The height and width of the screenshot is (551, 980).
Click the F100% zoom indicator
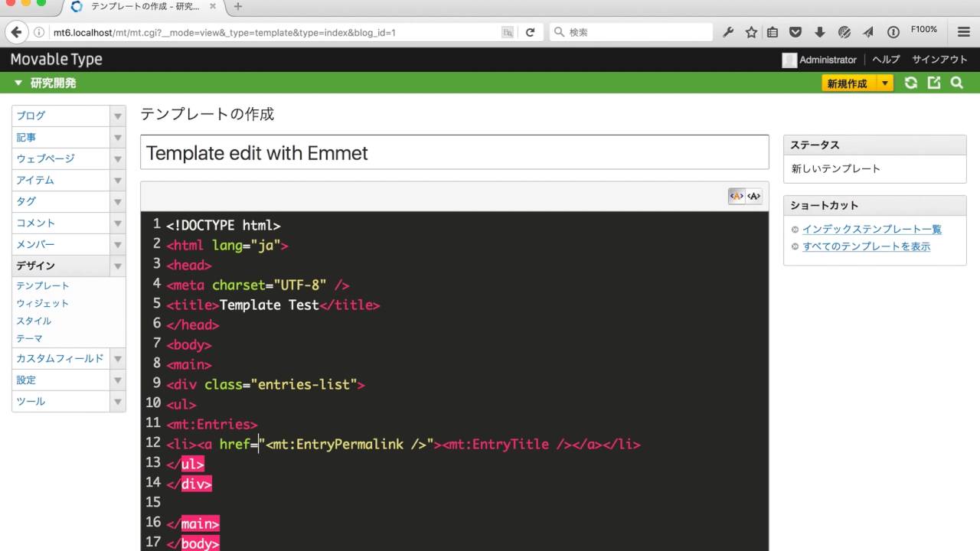coord(924,30)
